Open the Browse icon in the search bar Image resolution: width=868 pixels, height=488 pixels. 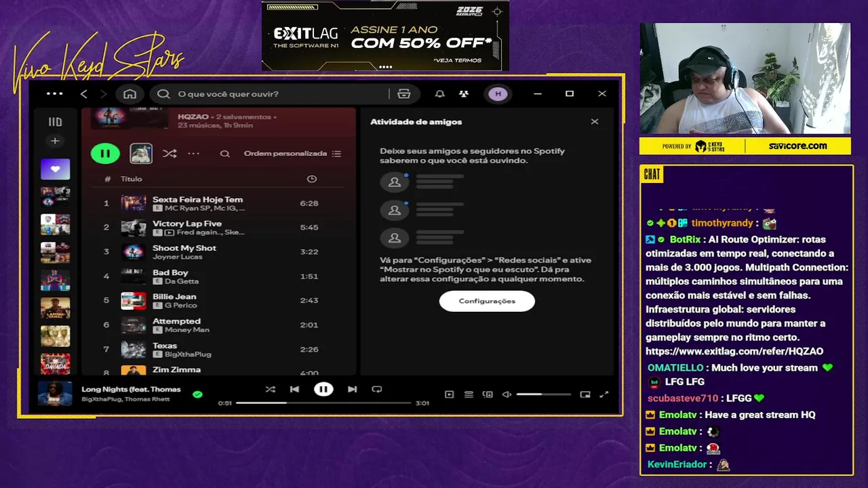(404, 94)
